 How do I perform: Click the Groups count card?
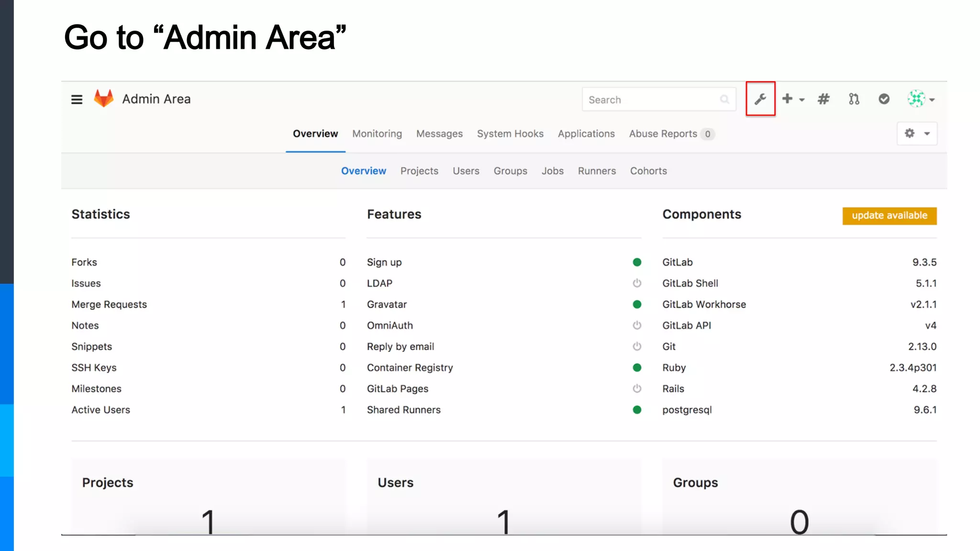coord(800,496)
